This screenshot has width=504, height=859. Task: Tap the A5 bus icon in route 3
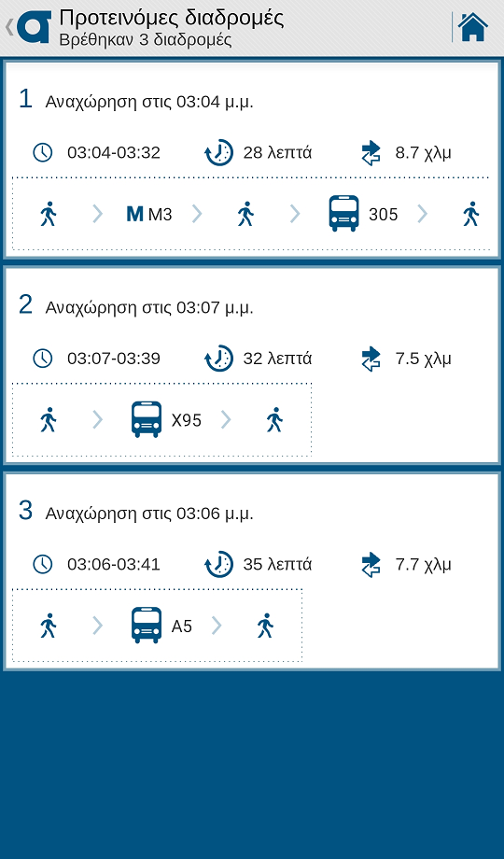(147, 625)
